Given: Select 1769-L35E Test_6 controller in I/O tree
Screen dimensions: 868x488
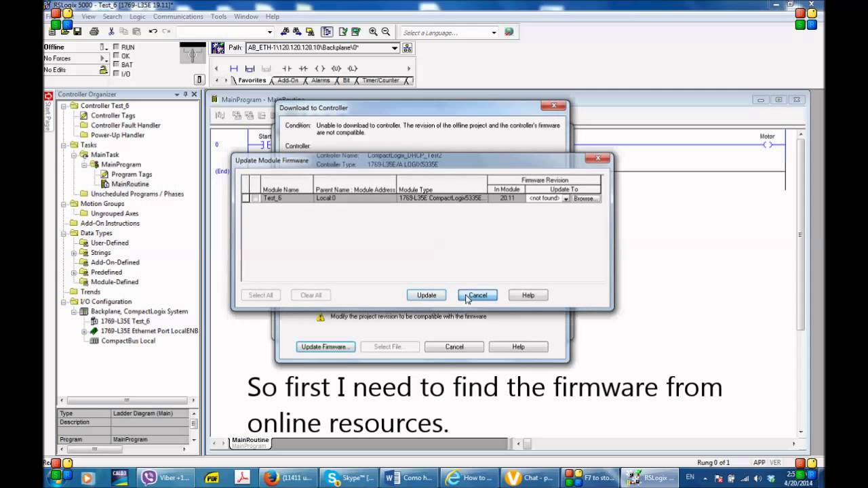Looking at the screenshot, I should tap(125, 321).
